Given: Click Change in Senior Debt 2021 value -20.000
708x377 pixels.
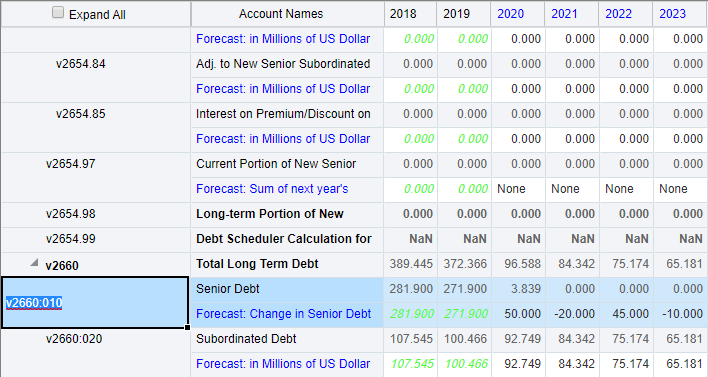Looking at the screenshot, I should (574, 314).
